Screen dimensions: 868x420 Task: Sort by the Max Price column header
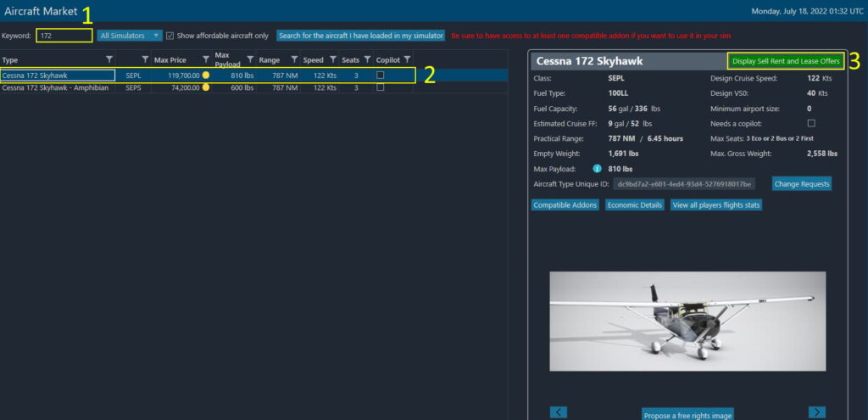click(170, 60)
